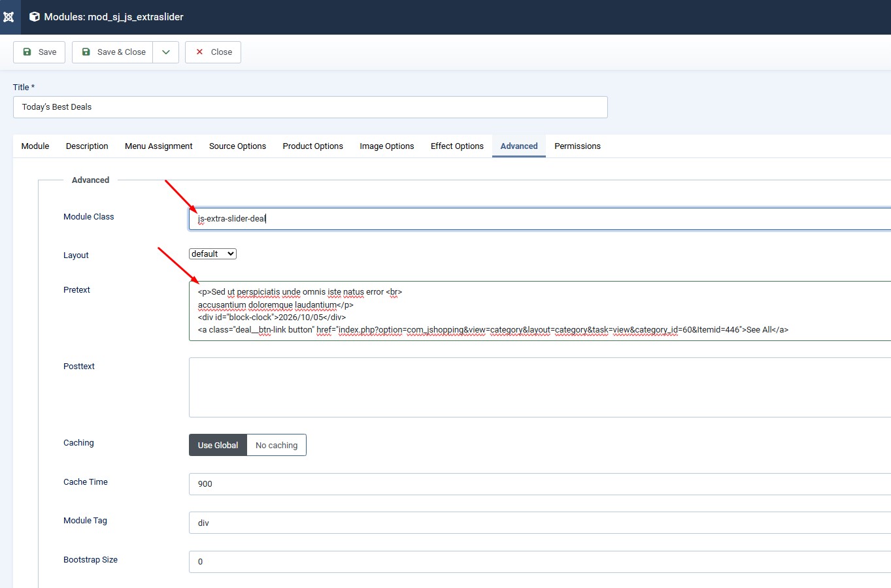891x588 pixels.
Task: Open the Image Options tab
Action: tap(386, 146)
